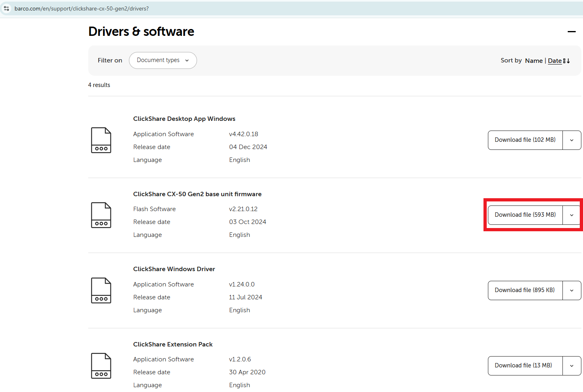Click the ClickShare Windows Driver title
The image size is (583, 392).
(x=174, y=269)
